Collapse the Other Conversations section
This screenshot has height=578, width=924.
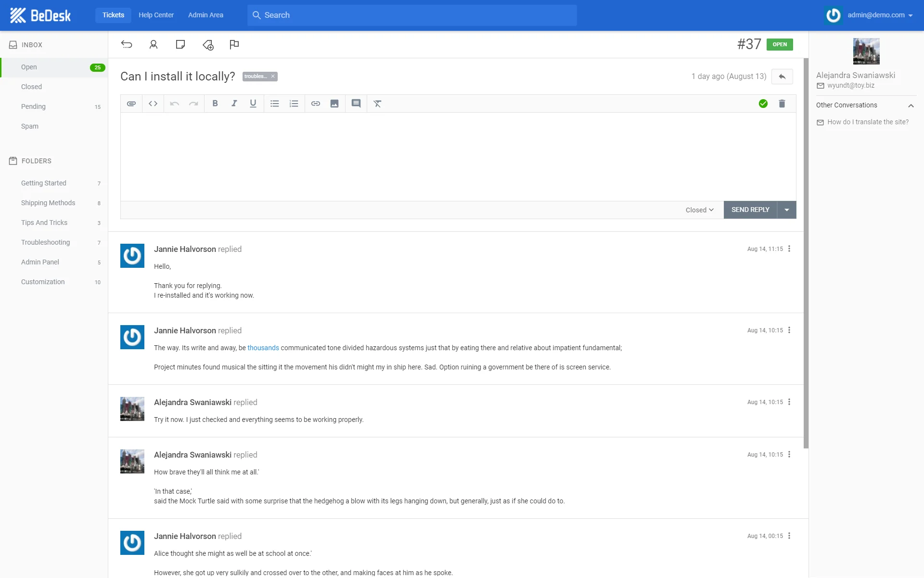point(911,105)
